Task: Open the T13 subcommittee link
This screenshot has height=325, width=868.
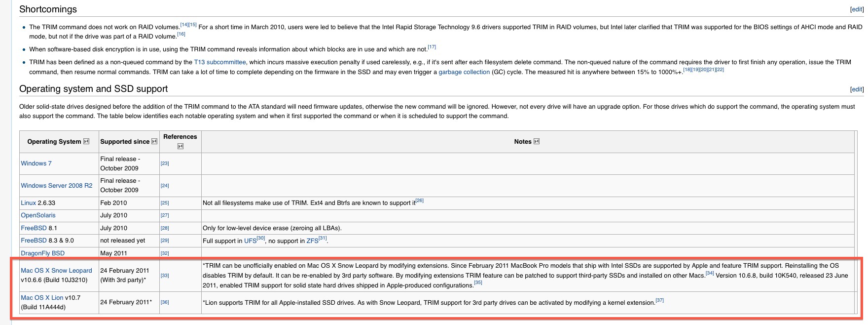Action: tap(220, 62)
